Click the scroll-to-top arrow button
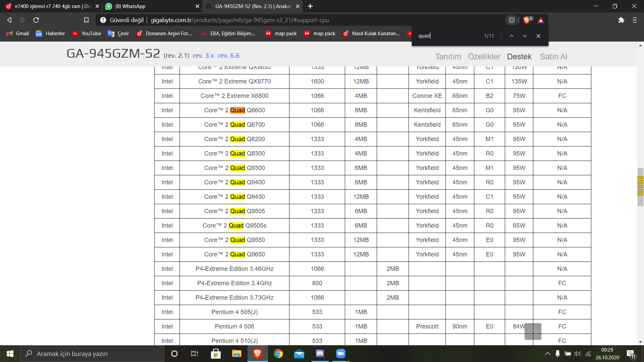 tap(533, 331)
